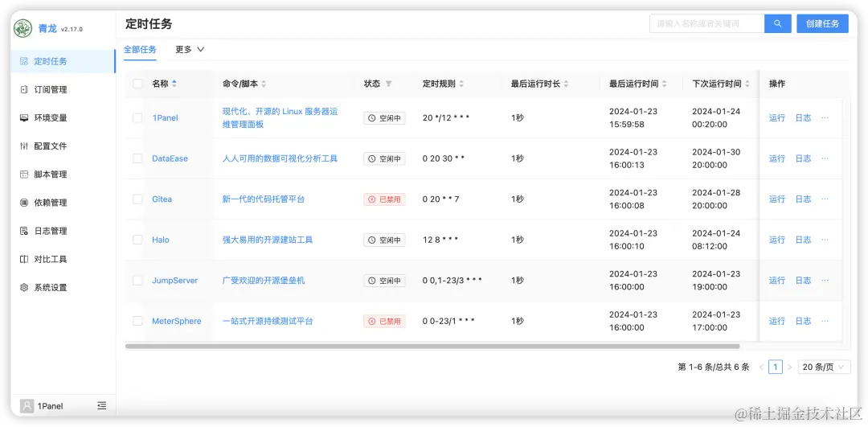Sort by 定时规则 column arrows
The image size is (868, 427).
[461, 84]
